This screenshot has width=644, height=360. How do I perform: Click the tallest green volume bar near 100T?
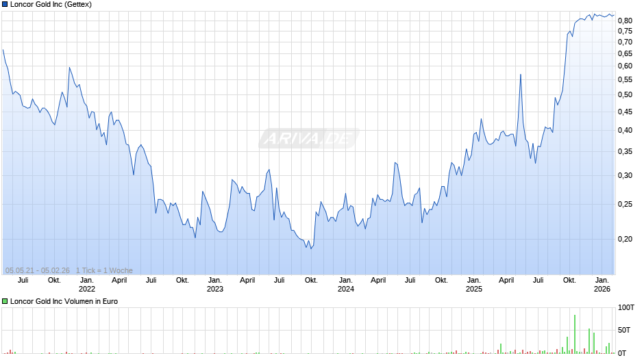click(575, 334)
